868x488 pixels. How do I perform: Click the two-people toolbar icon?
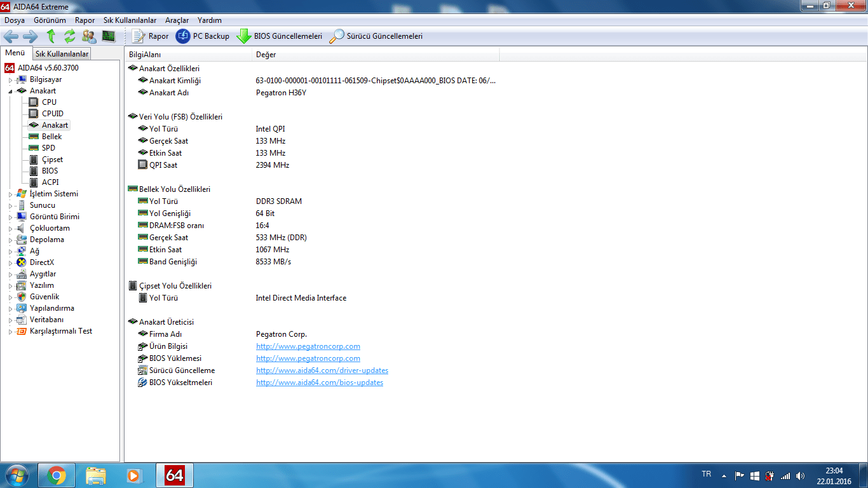(89, 36)
